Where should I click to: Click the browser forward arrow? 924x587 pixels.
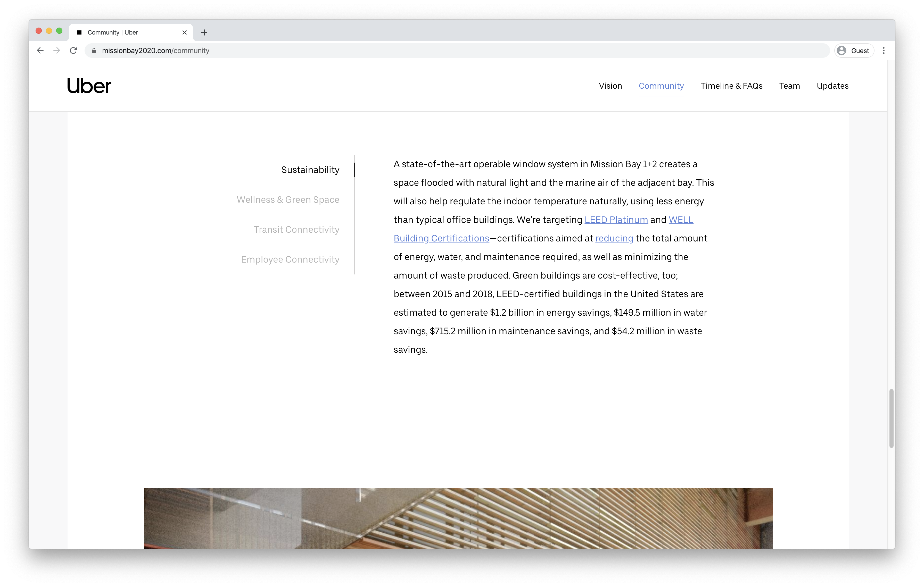point(57,51)
